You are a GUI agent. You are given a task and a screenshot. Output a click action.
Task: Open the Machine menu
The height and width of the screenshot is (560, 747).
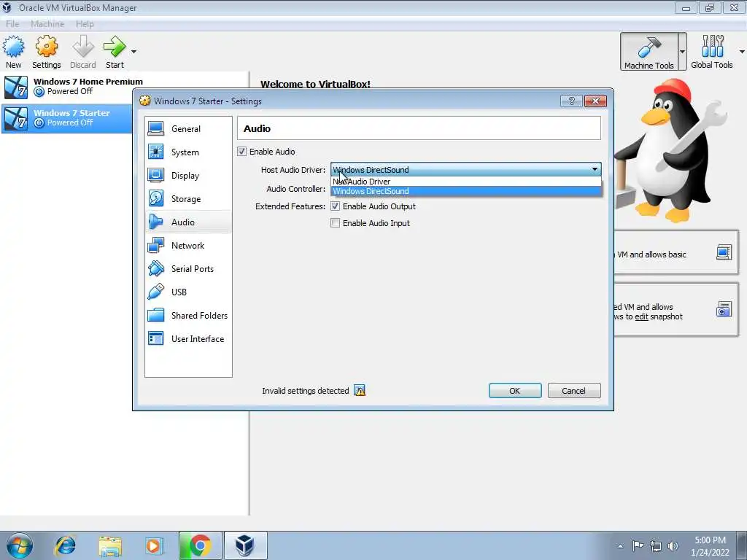click(x=47, y=24)
